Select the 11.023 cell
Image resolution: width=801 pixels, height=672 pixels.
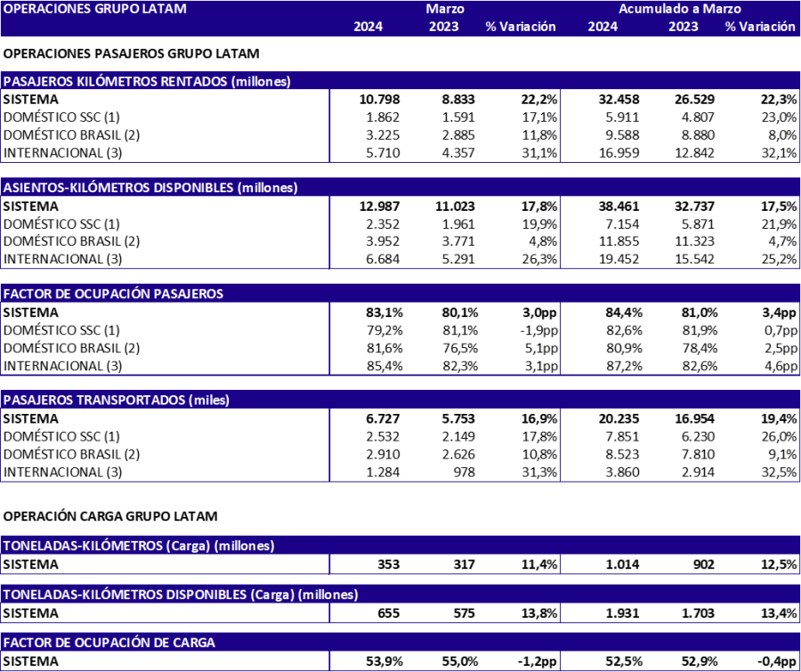(x=455, y=206)
